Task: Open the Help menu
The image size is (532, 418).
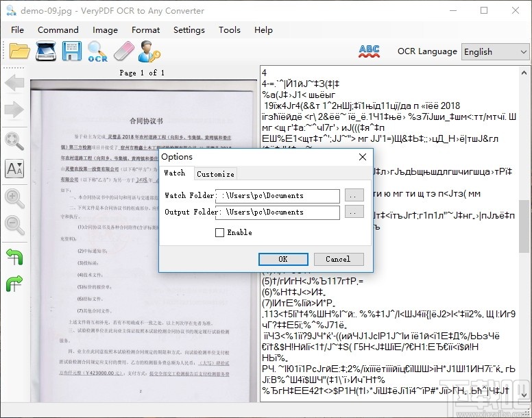Action: 263,30
